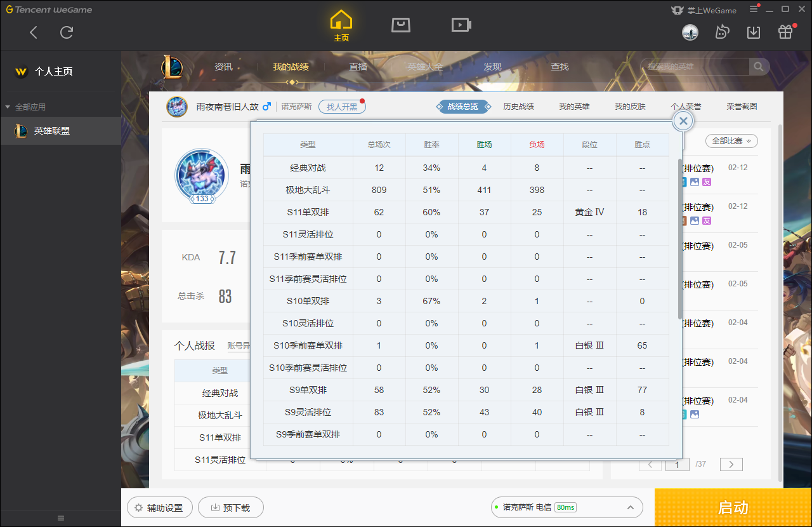Open the 主页 home icon
This screenshot has height=527, width=812.
[341, 26]
